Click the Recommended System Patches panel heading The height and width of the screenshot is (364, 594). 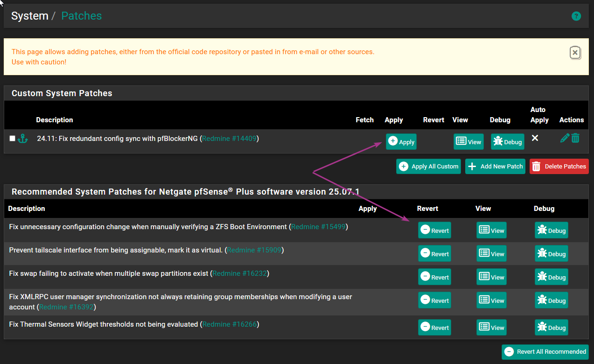click(x=186, y=192)
